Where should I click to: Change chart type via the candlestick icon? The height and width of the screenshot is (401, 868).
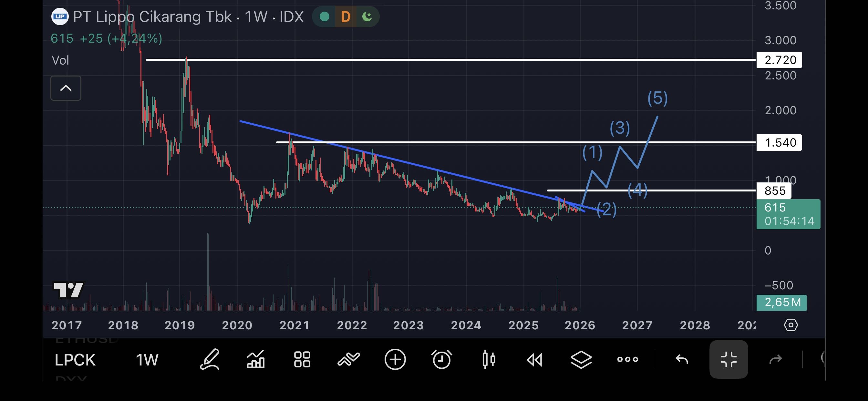(488, 360)
